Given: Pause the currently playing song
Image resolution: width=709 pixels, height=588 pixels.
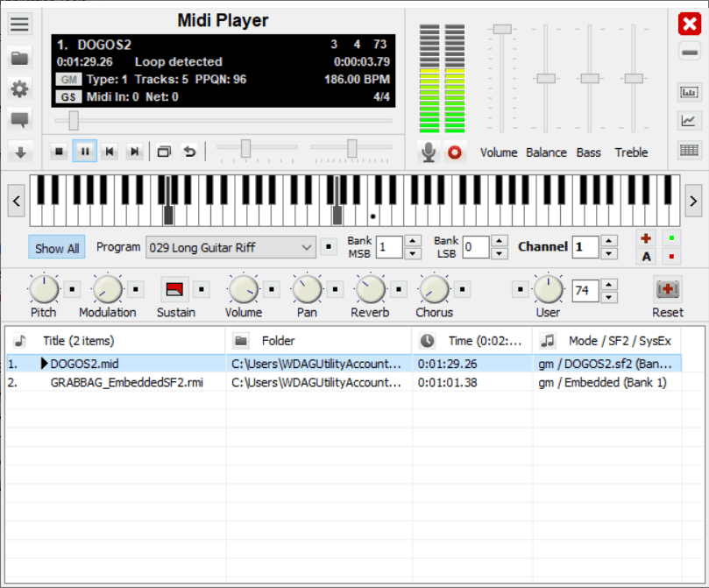Looking at the screenshot, I should [84, 152].
